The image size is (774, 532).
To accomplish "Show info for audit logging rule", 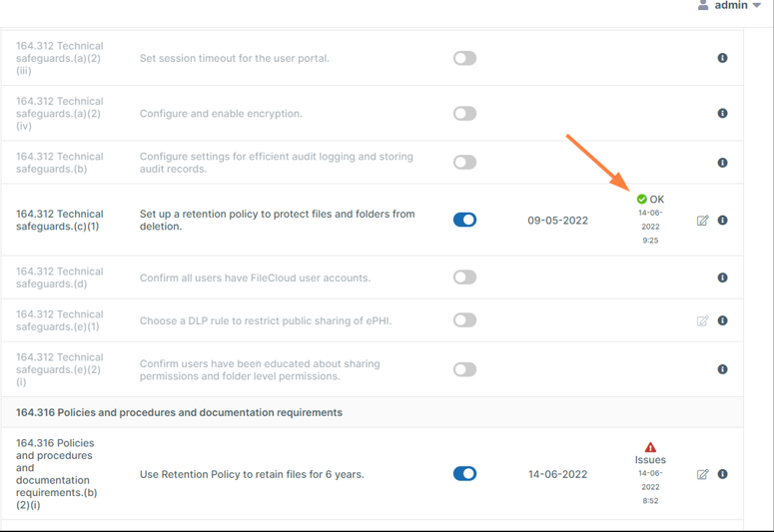I will pos(722,163).
